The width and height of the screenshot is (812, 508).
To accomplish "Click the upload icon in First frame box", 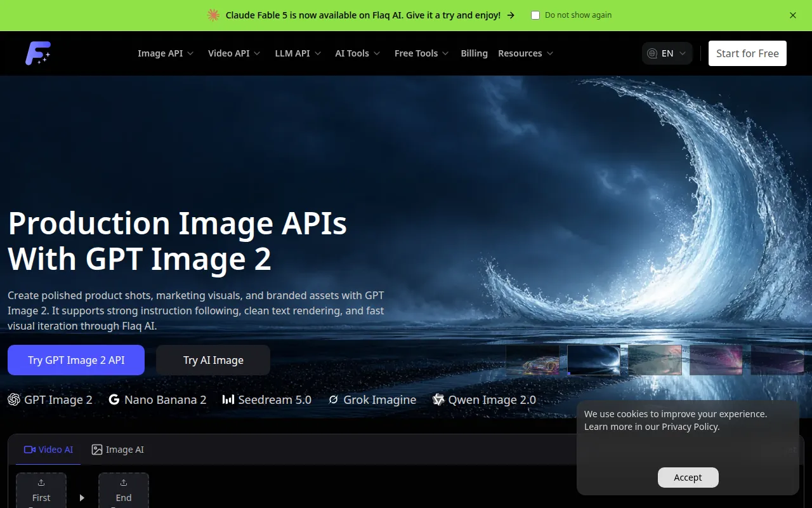I will [41, 483].
